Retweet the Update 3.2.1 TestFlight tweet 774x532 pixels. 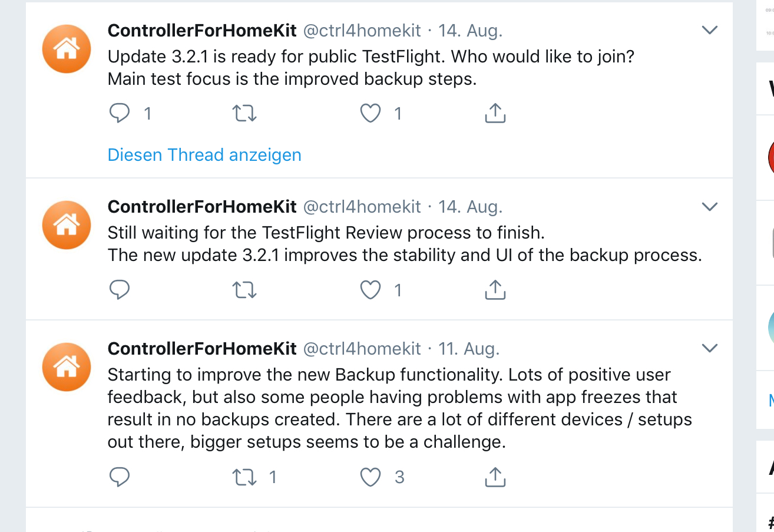[x=244, y=113]
